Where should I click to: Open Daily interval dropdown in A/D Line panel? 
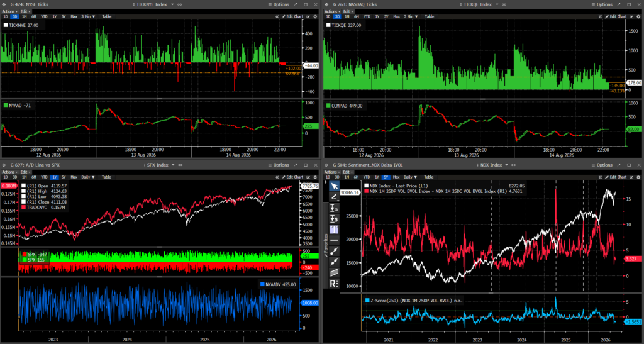tap(88, 177)
